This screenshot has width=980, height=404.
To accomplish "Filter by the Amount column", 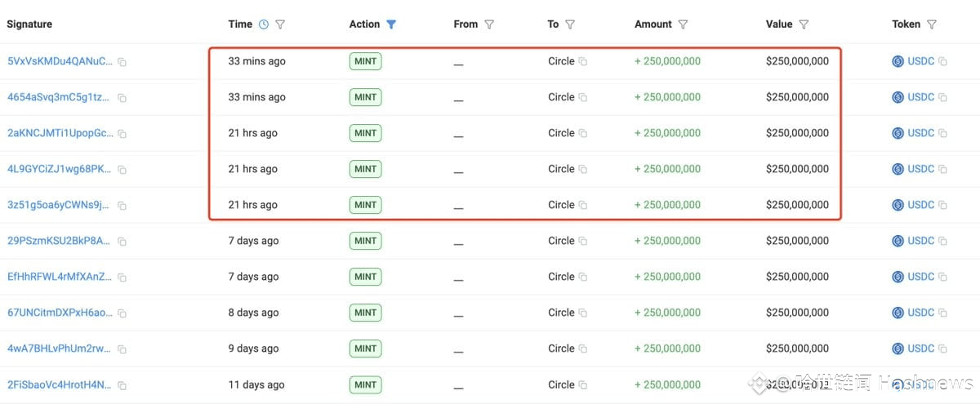I will pos(683,24).
